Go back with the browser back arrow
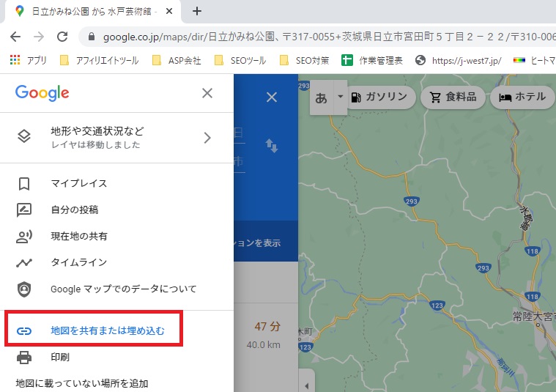This screenshot has width=556, height=392. pyautogui.click(x=15, y=37)
